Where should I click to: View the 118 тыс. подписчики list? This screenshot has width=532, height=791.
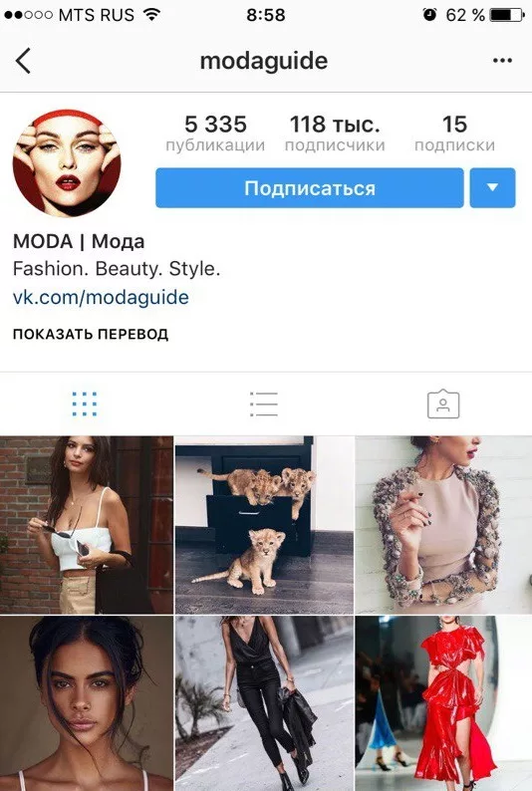click(x=335, y=133)
